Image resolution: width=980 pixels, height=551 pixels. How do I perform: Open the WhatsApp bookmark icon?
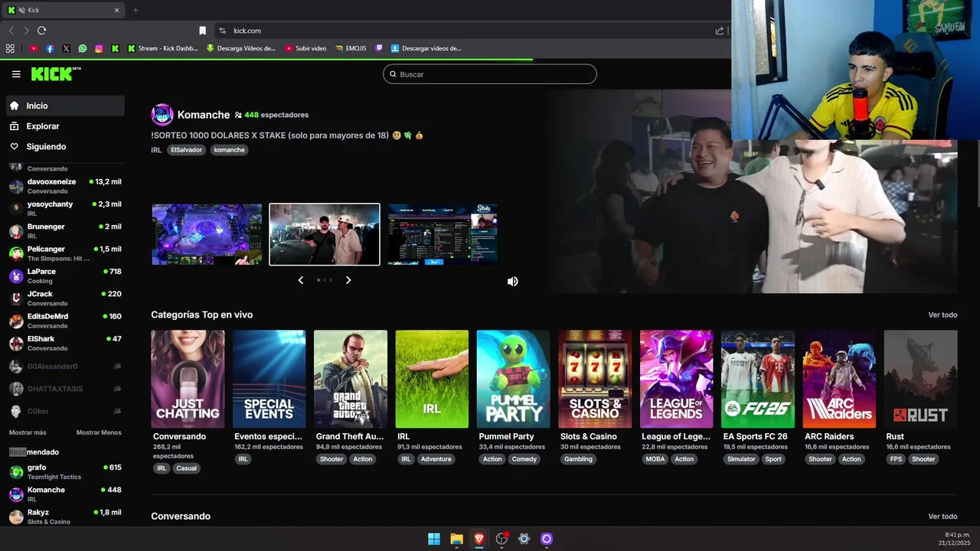point(83,48)
